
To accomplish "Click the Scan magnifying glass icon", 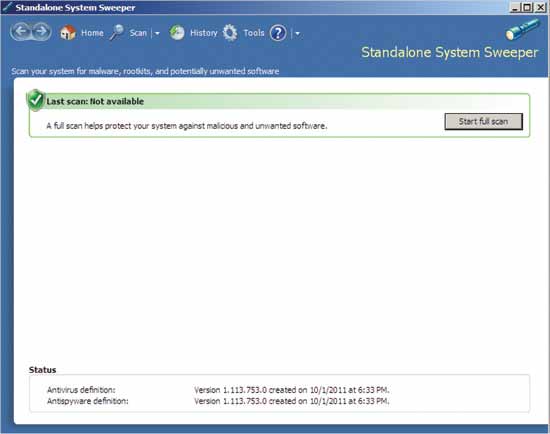I will pyautogui.click(x=116, y=33).
